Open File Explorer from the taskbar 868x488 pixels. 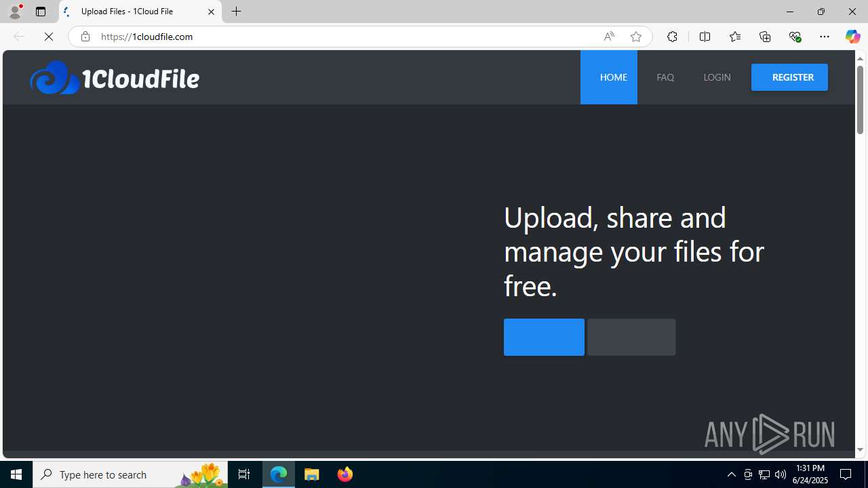312,474
